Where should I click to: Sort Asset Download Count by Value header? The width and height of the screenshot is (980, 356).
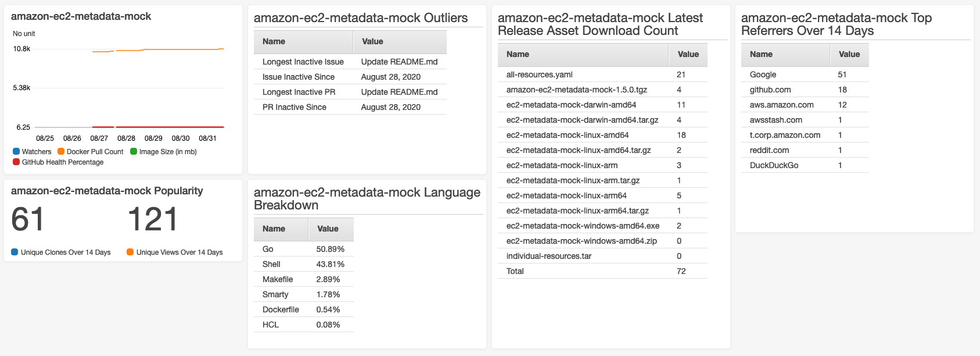pyautogui.click(x=688, y=55)
